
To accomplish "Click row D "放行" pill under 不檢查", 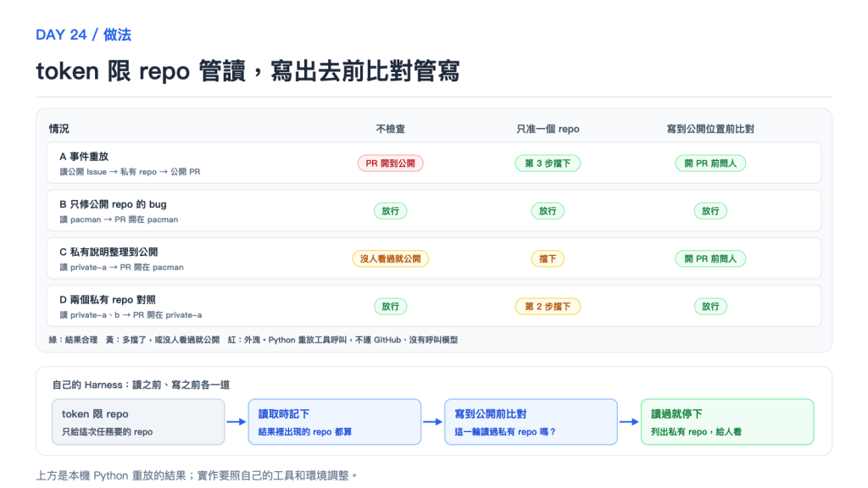I will click(x=390, y=306).
